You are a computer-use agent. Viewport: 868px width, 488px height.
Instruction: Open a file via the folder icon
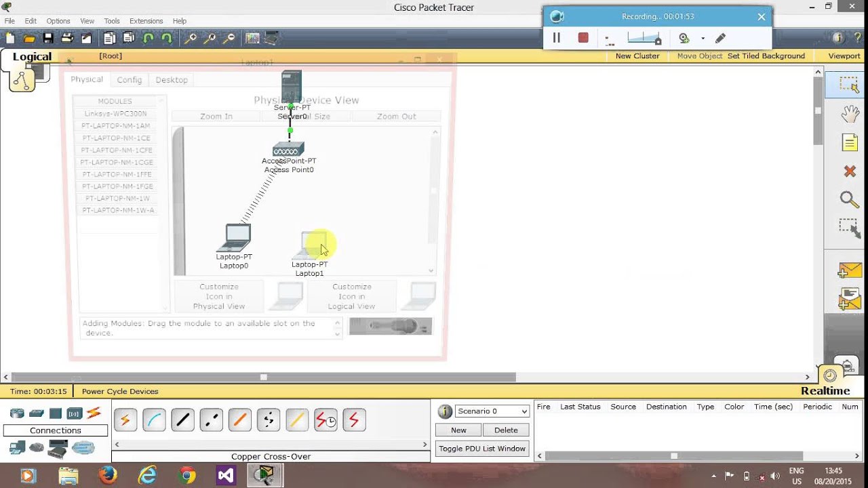[x=29, y=38]
